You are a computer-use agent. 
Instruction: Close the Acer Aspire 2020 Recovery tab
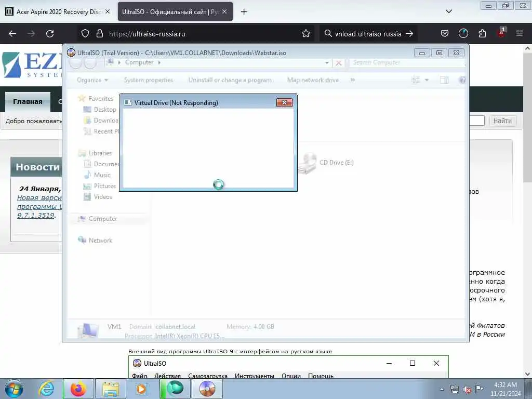[108, 11]
